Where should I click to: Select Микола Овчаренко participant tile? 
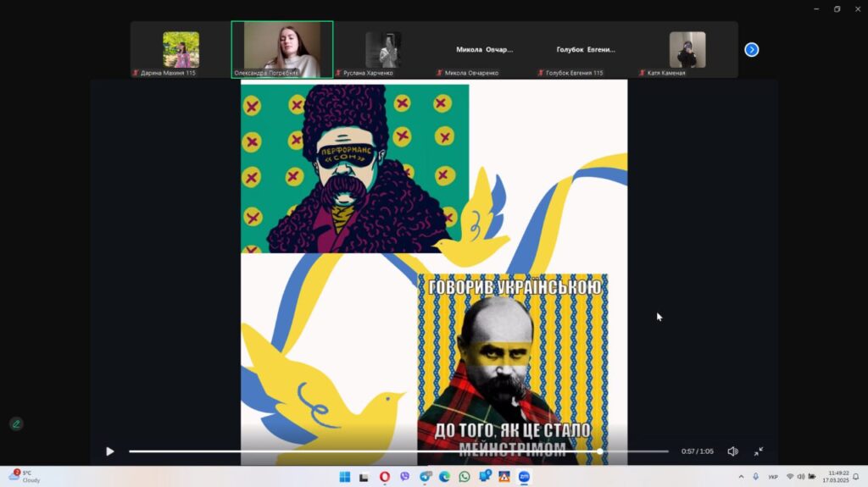(x=484, y=50)
